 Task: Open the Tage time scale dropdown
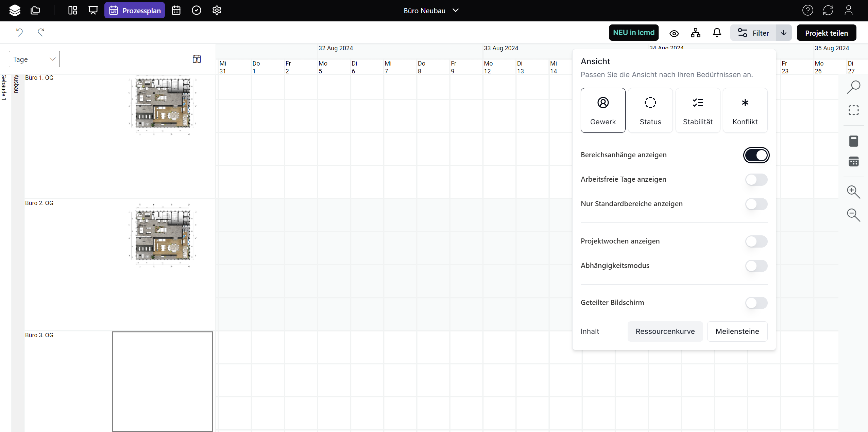34,59
